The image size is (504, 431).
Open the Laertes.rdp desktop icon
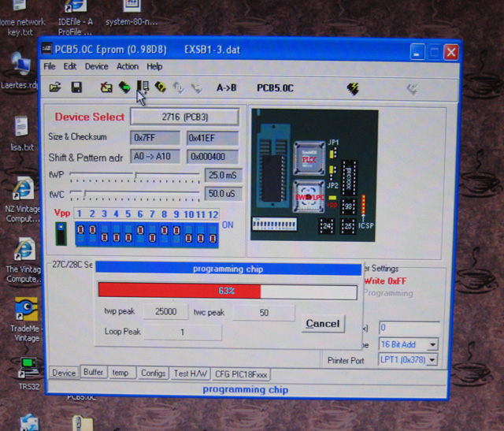(19, 71)
